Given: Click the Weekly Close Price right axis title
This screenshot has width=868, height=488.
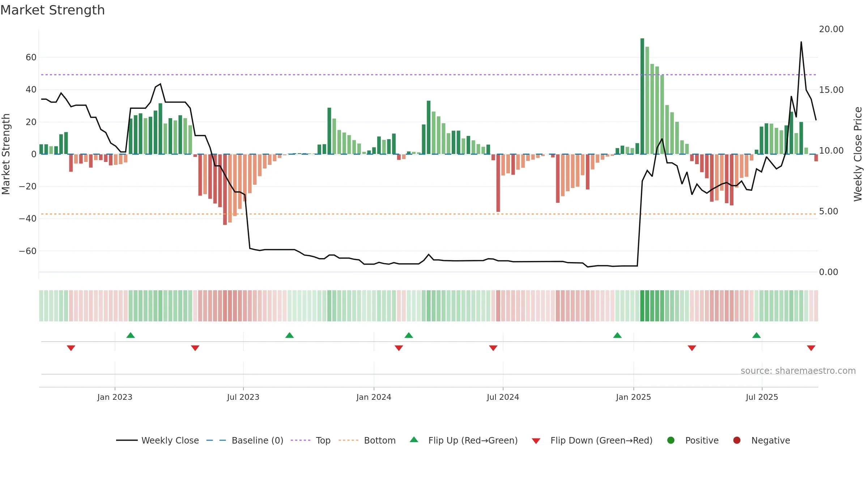Looking at the screenshot, I should [858, 154].
